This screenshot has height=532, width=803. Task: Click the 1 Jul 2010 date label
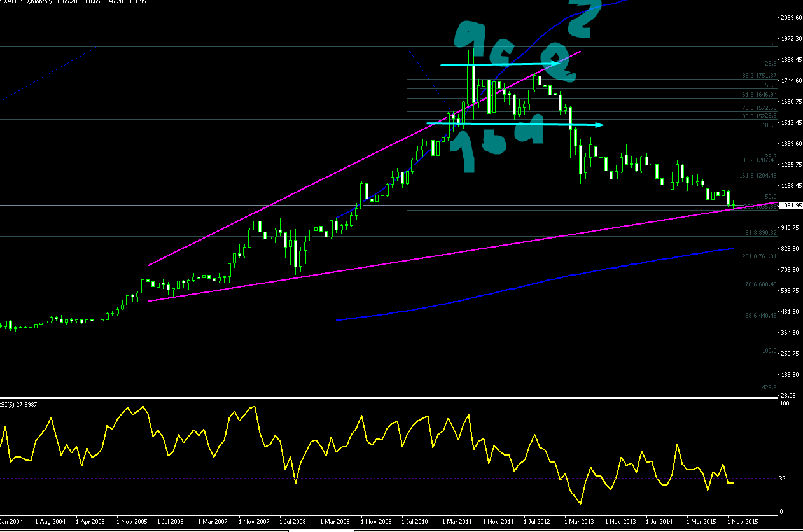416,521
